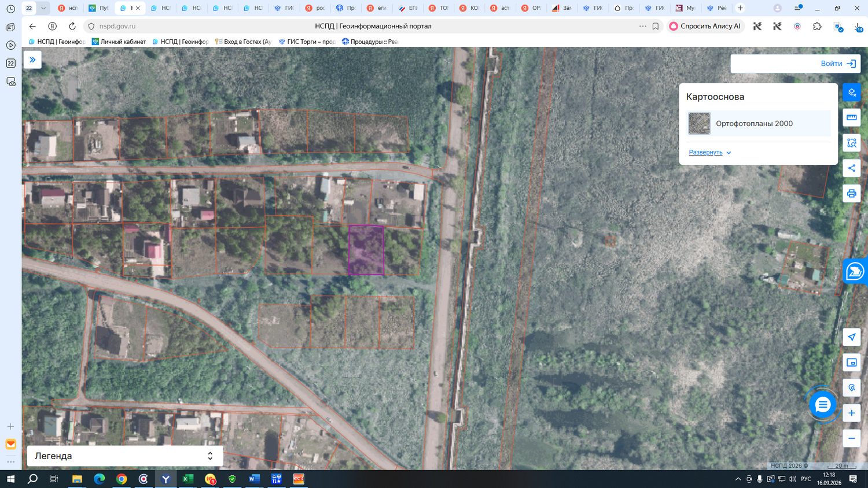Open Excel from the taskbar
Viewport: 868px width, 488px height.
(187, 479)
